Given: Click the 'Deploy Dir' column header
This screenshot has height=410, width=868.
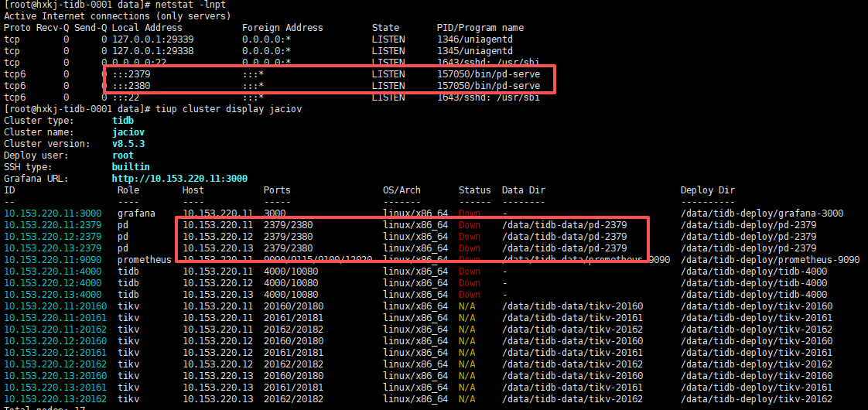Looking at the screenshot, I should tap(707, 190).
